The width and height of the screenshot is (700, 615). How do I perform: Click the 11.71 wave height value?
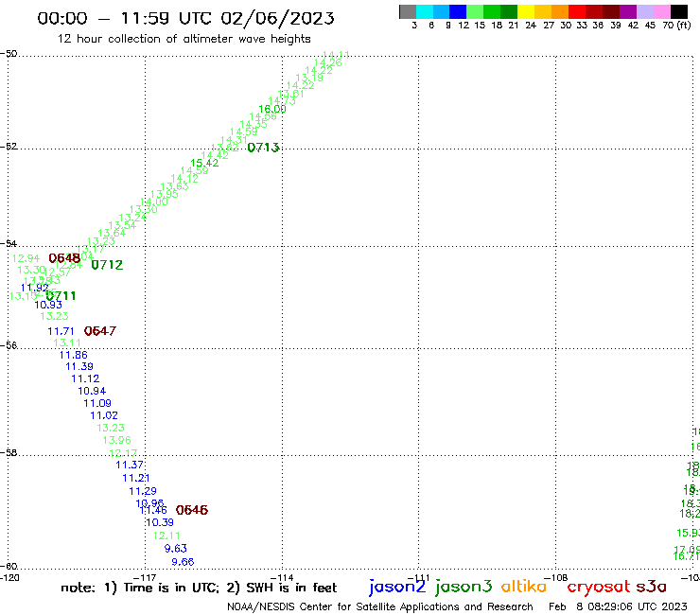point(61,331)
